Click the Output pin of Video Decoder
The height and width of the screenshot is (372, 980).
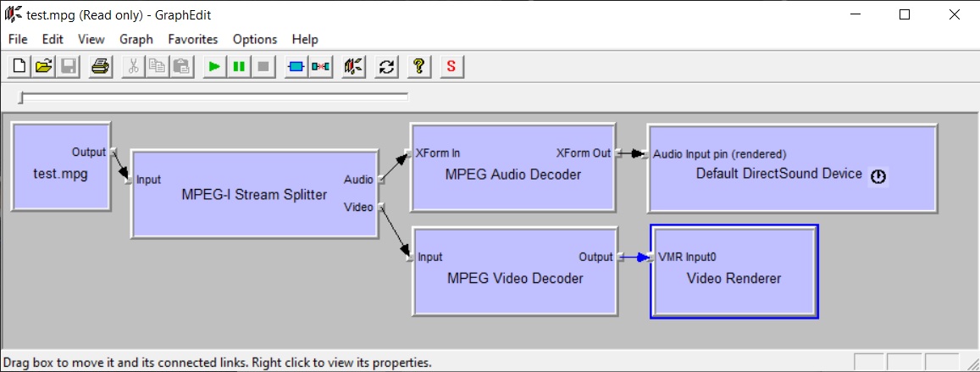pos(620,257)
